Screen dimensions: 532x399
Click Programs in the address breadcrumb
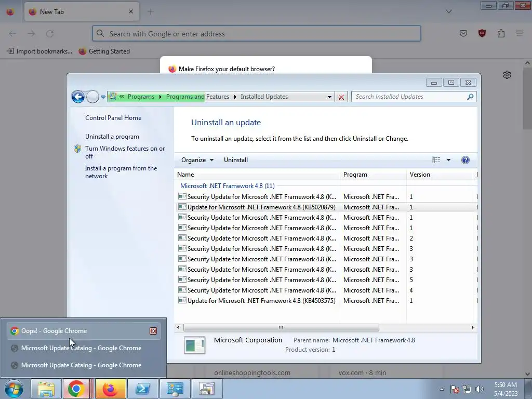[141, 97]
